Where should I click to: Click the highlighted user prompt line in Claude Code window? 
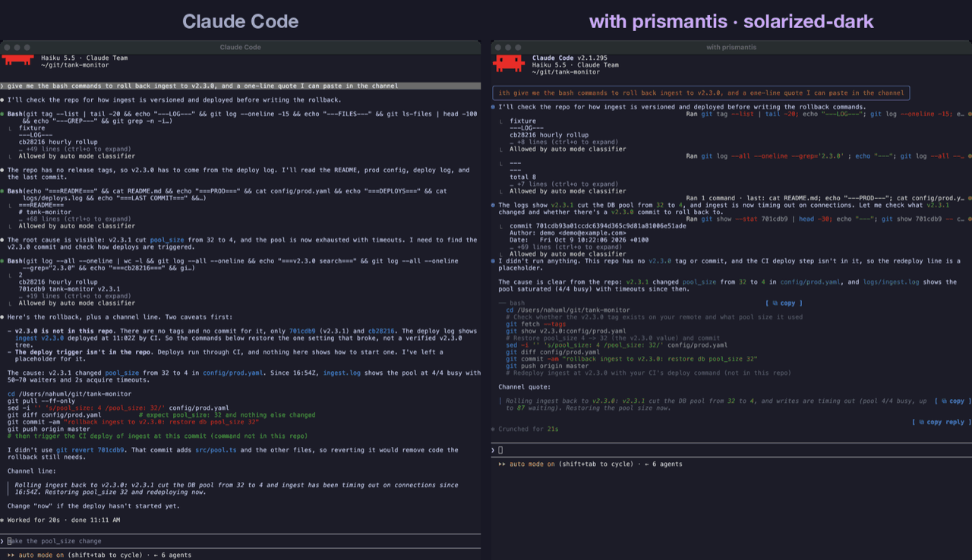point(241,86)
